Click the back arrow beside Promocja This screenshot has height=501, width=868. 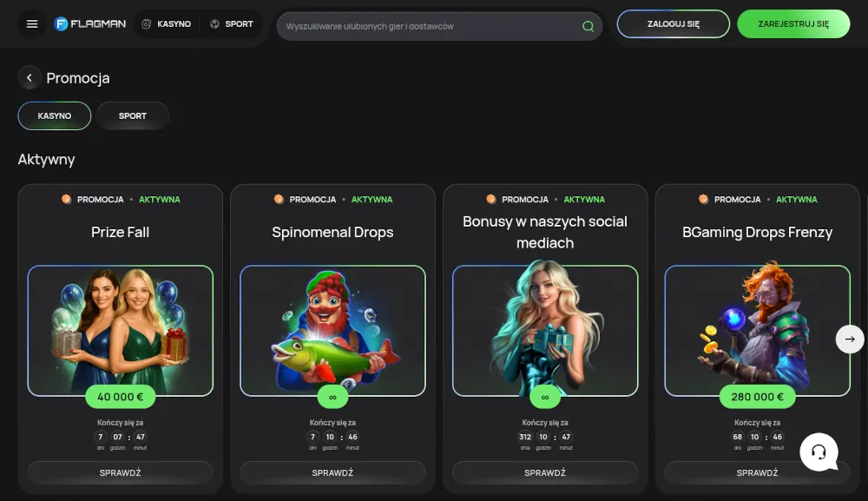coord(30,78)
